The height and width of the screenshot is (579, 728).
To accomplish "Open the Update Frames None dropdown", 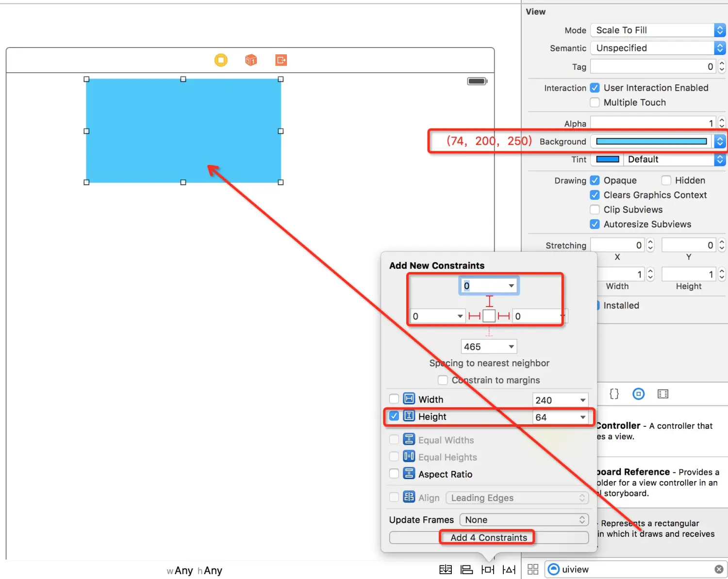I will click(524, 520).
